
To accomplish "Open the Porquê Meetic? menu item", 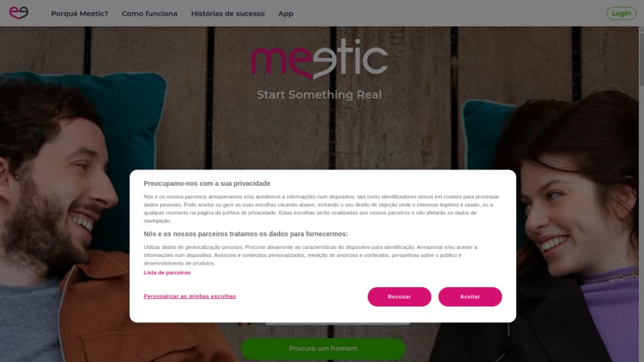I will pyautogui.click(x=79, y=13).
